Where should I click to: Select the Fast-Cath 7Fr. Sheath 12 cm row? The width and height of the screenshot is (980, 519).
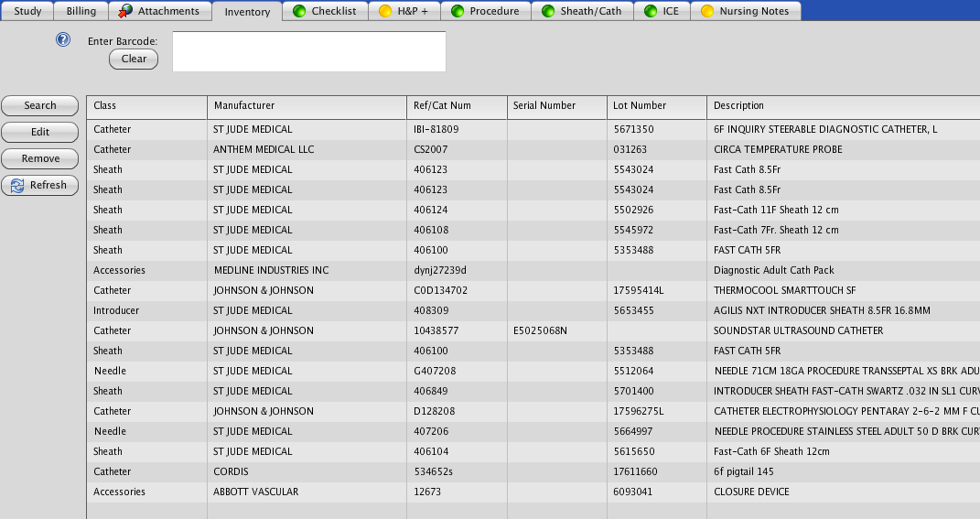click(533, 230)
